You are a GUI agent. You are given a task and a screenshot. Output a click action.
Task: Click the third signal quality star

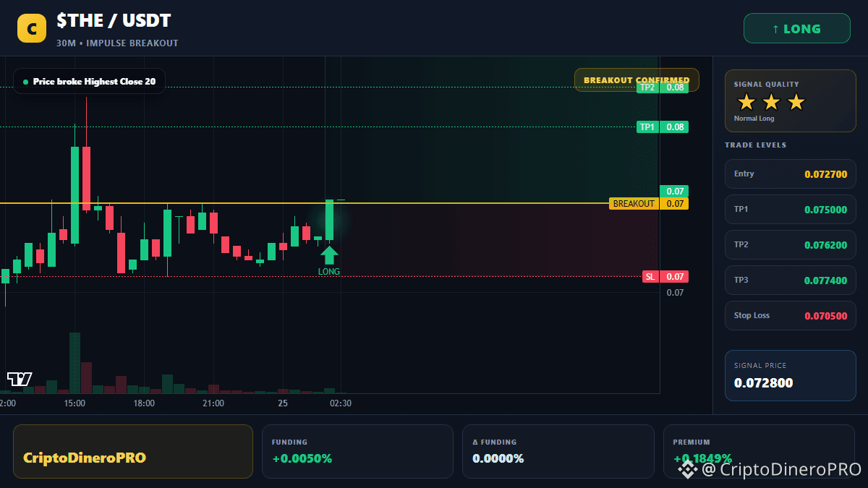pos(796,102)
